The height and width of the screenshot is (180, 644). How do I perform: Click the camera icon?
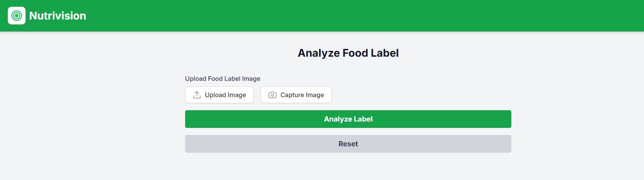point(272,95)
